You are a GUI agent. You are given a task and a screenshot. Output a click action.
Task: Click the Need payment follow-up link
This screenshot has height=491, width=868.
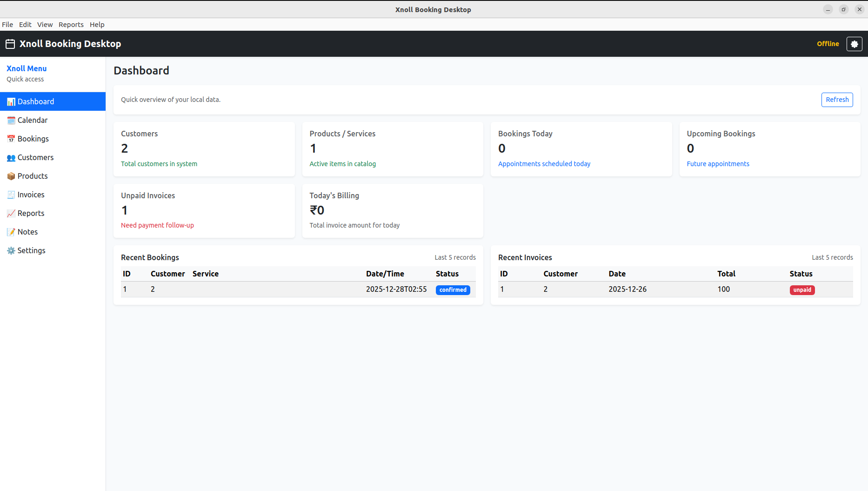(x=157, y=225)
